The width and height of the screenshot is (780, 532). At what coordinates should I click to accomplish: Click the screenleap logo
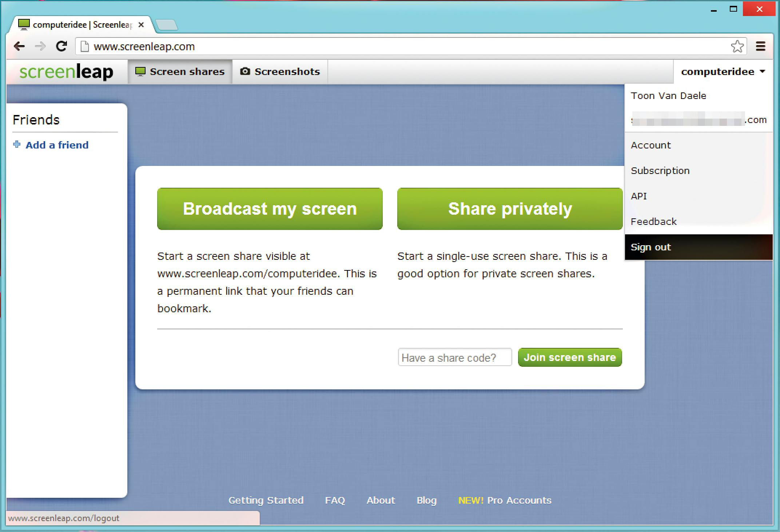[x=66, y=72]
